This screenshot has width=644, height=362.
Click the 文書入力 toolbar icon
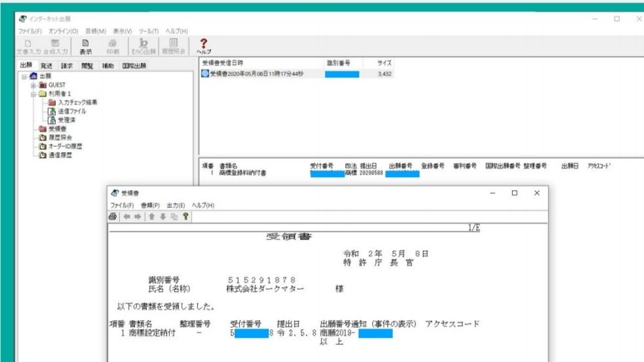click(29, 47)
